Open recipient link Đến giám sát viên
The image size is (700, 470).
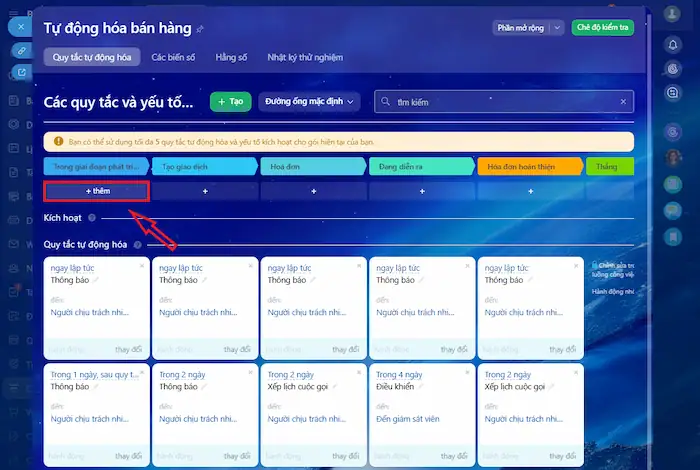pyautogui.click(x=408, y=419)
